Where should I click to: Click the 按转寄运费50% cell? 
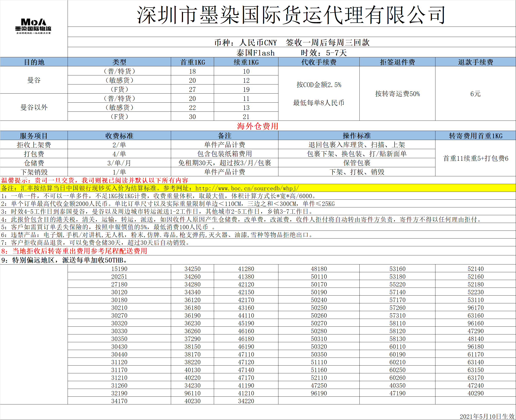pos(397,94)
